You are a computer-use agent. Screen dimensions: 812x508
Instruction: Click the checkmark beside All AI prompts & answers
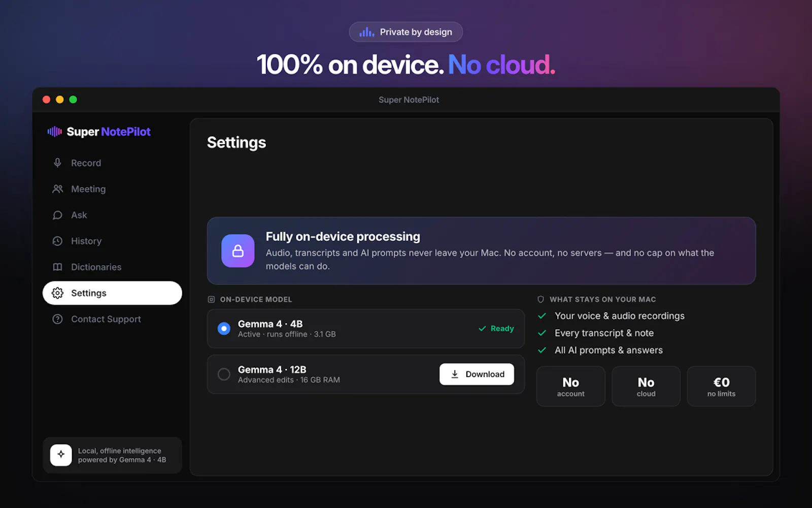(x=542, y=351)
